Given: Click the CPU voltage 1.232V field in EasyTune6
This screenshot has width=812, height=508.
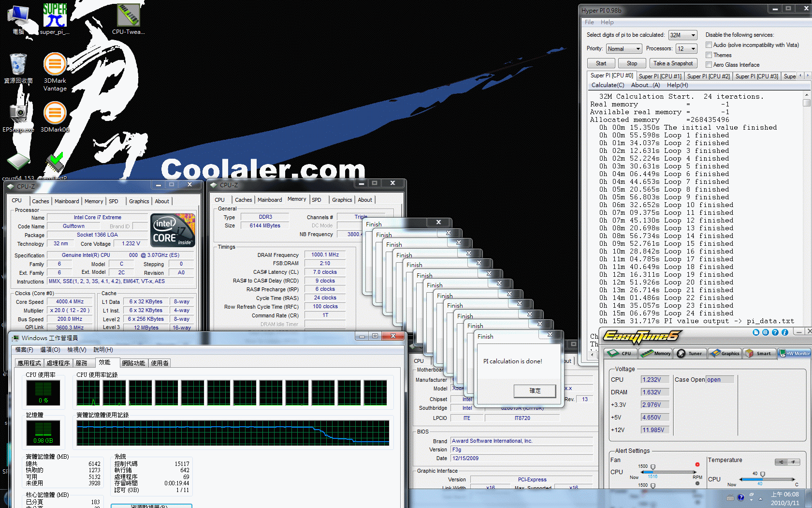Looking at the screenshot, I should point(654,380).
